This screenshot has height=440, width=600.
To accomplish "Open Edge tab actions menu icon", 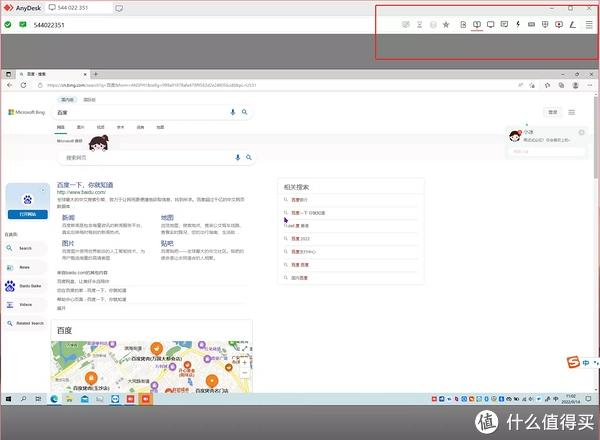I will (8, 74).
